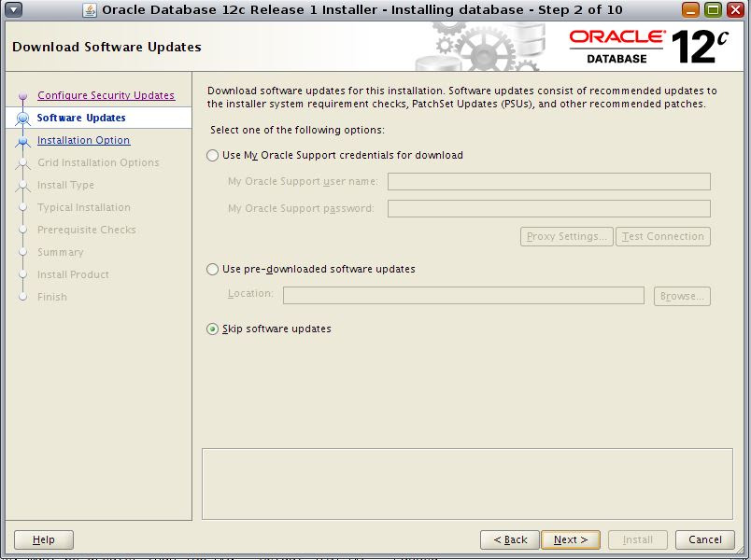
Task: Click the Install Product step
Action: coord(73,274)
